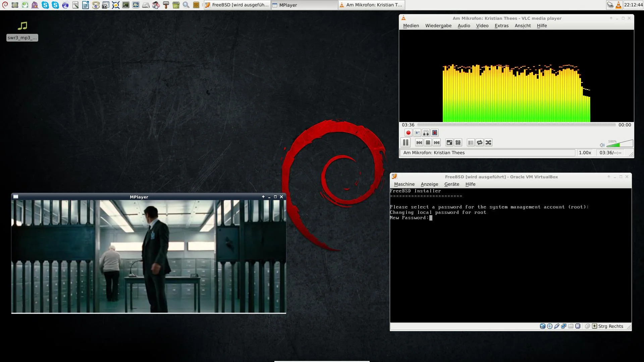Toggle the A-B loop button in VLC
The height and width of the screenshot is (362, 644).
click(426, 133)
